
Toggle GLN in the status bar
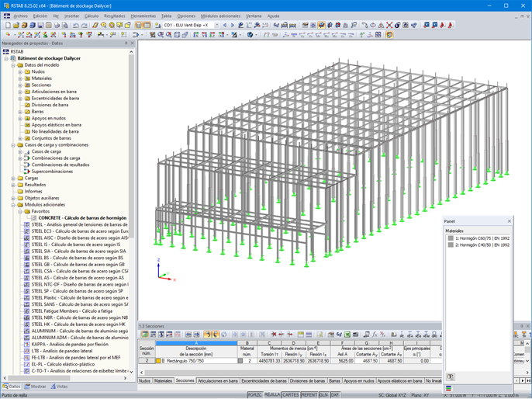point(323,395)
